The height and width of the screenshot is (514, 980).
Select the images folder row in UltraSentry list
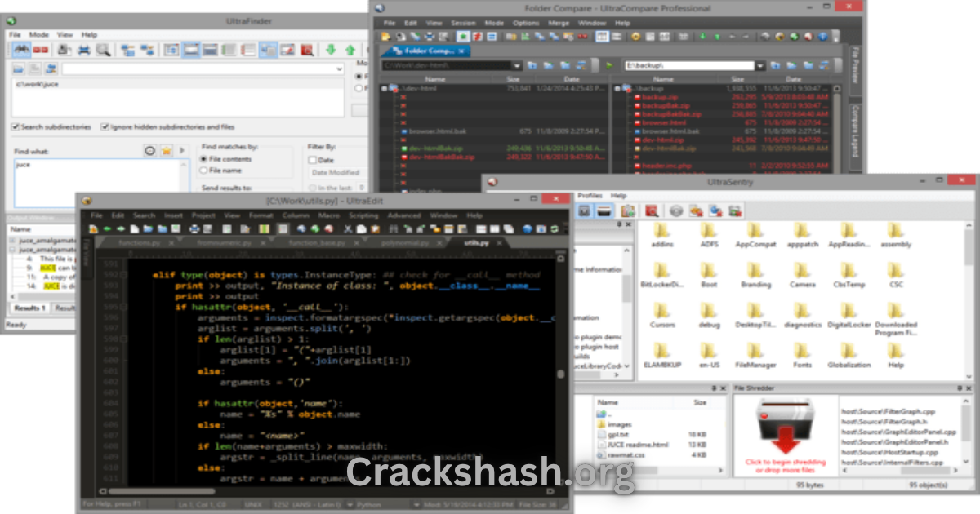(x=619, y=424)
